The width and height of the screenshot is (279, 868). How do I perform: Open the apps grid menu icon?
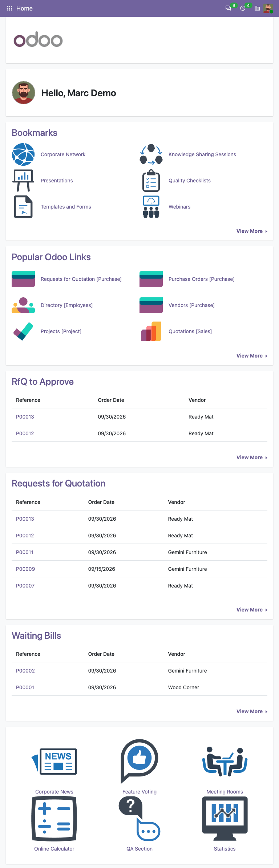click(x=9, y=8)
